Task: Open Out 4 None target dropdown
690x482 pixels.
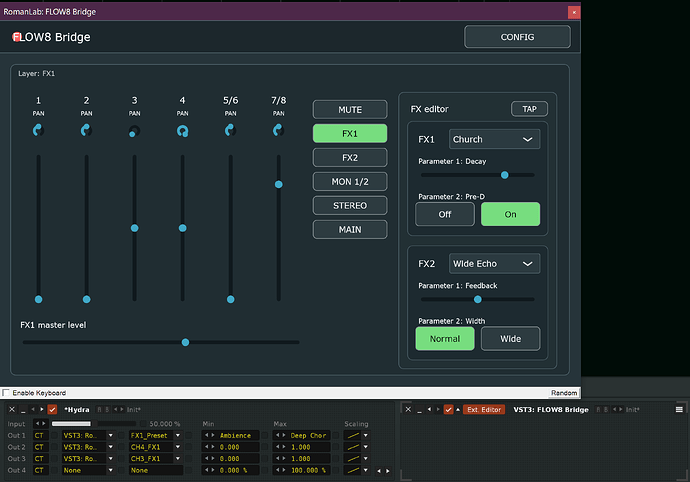Action: (x=89, y=470)
